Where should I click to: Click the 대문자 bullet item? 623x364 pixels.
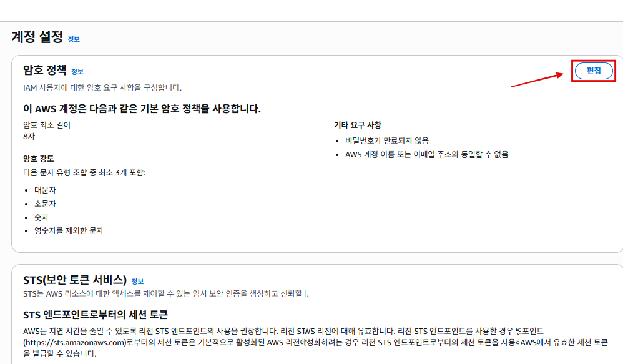pyautogui.click(x=46, y=190)
